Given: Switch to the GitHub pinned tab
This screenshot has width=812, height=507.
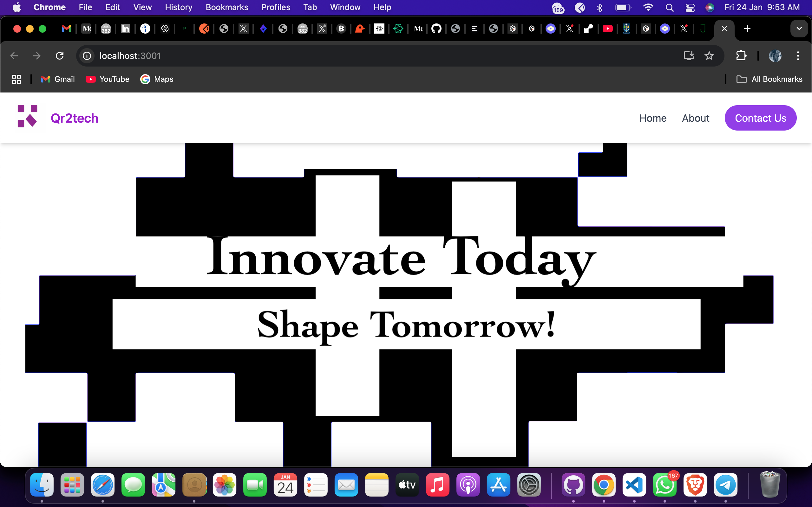Looking at the screenshot, I should pos(436,29).
